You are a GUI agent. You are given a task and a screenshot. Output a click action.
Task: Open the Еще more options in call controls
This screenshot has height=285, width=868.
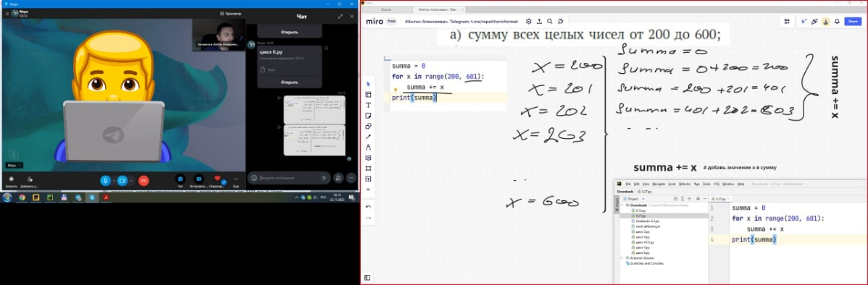(236, 180)
